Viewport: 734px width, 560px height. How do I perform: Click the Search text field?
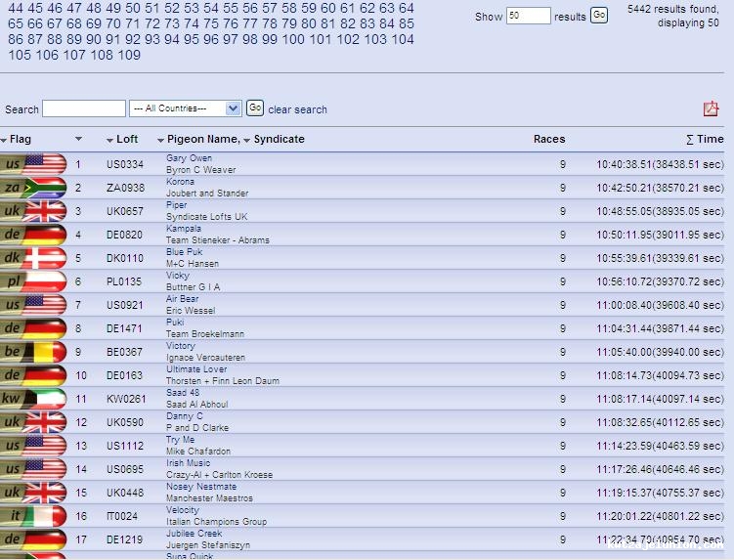click(x=84, y=108)
